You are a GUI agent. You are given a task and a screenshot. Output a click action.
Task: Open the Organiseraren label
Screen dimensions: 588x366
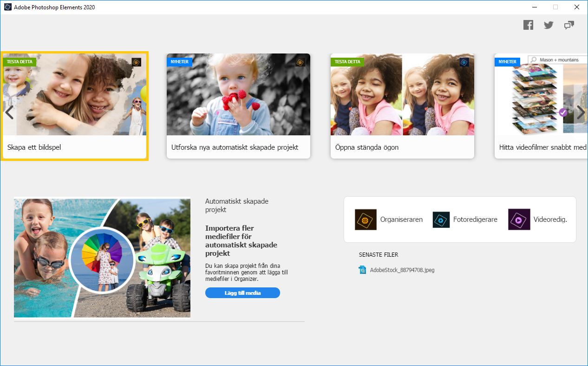401,220
